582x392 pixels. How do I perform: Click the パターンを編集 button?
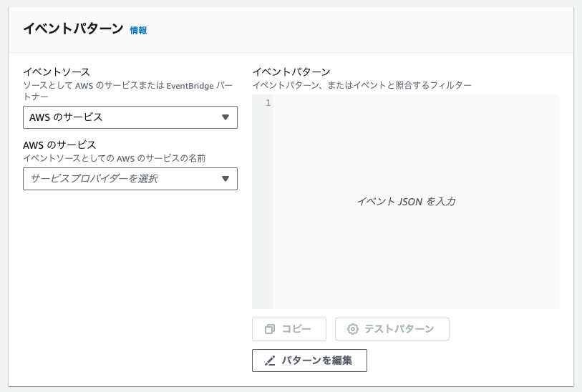tap(309, 361)
